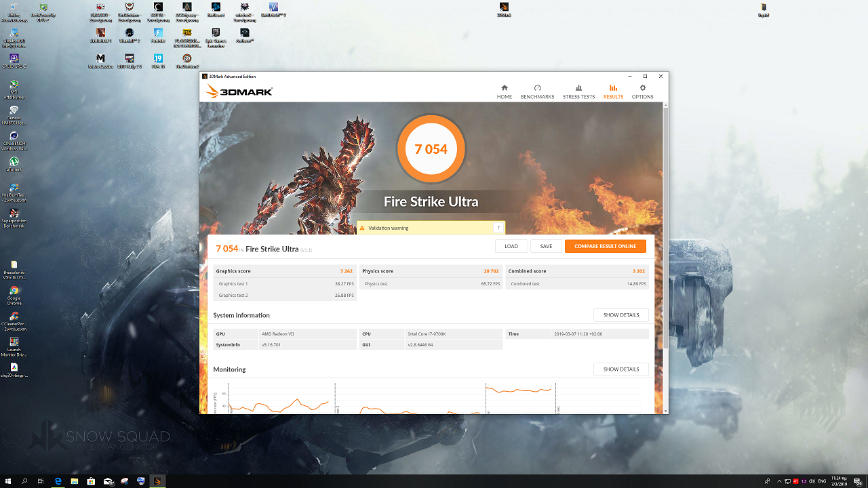Image resolution: width=868 pixels, height=488 pixels.
Task: Open Epic Games Launcher desktop shortcut
Action: click(216, 37)
